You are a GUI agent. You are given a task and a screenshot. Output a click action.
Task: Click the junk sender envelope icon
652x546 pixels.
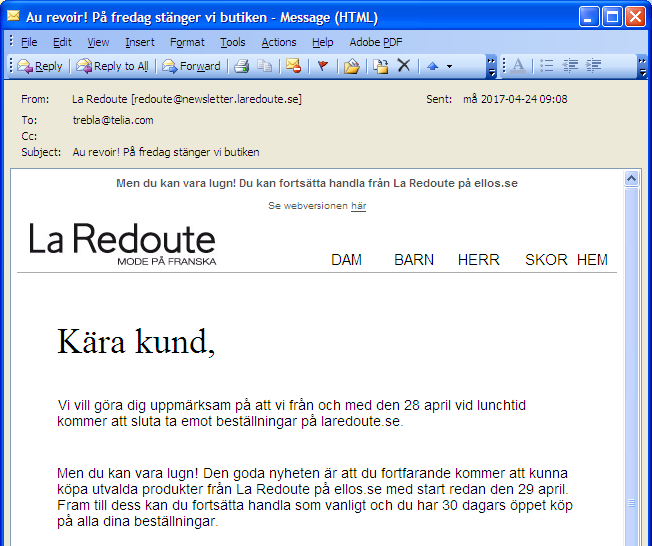coord(293,66)
